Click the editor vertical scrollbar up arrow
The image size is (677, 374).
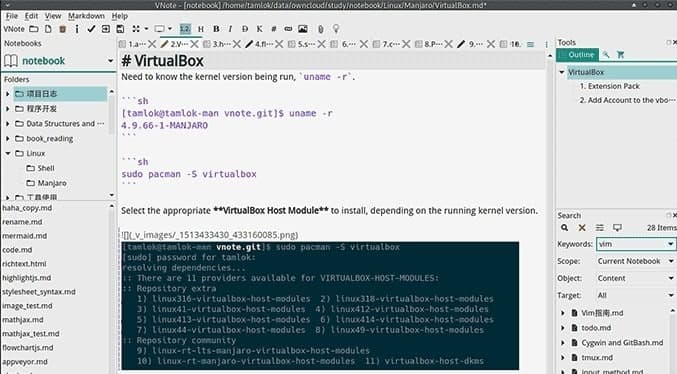550,56
